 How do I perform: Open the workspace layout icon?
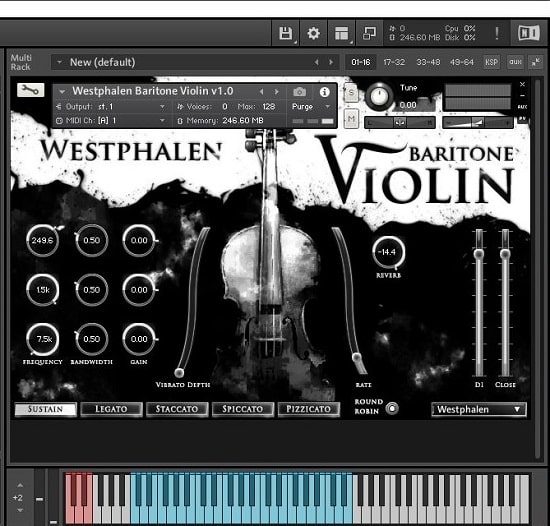(341, 33)
